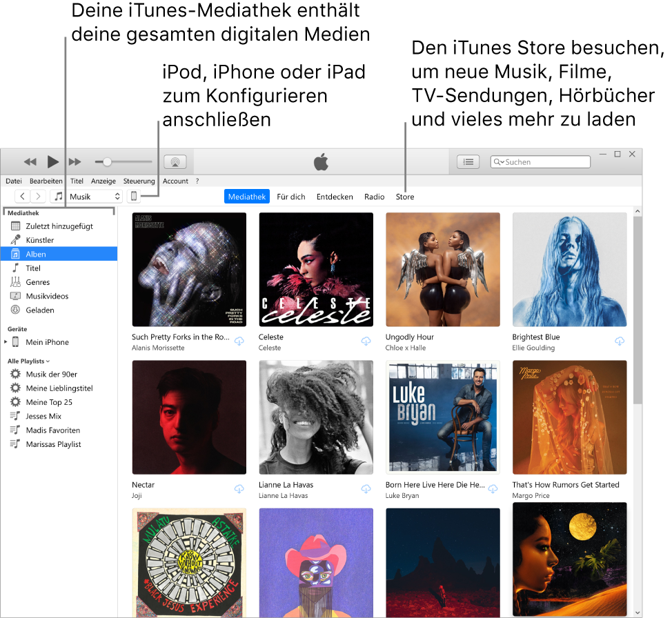Click the vertical scrollbar up arrow
Image resolution: width=672 pixels, height=618 pixels.
coord(638,211)
